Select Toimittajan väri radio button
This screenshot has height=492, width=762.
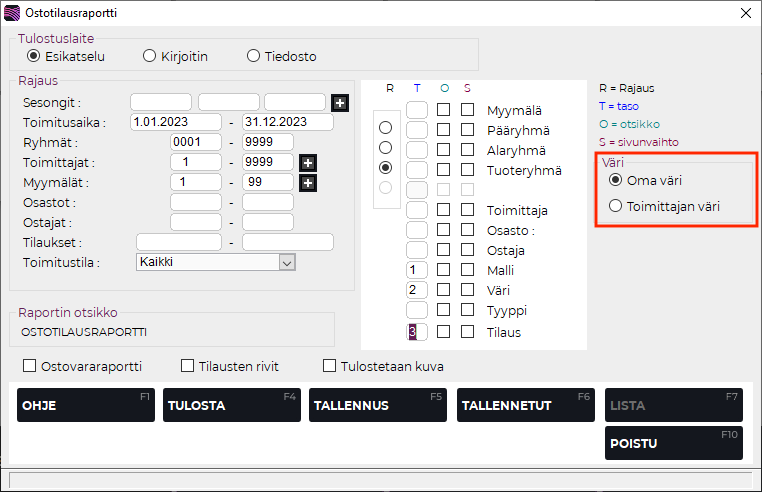[615, 207]
